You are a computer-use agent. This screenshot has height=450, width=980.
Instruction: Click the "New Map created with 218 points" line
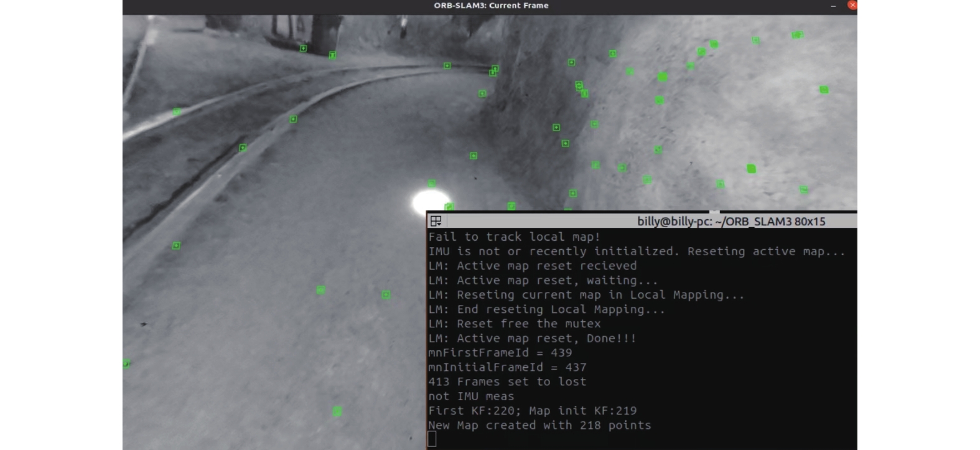pos(539,426)
